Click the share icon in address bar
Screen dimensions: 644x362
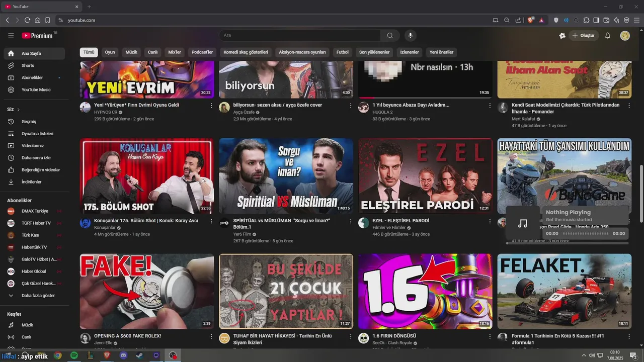pos(518,20)
